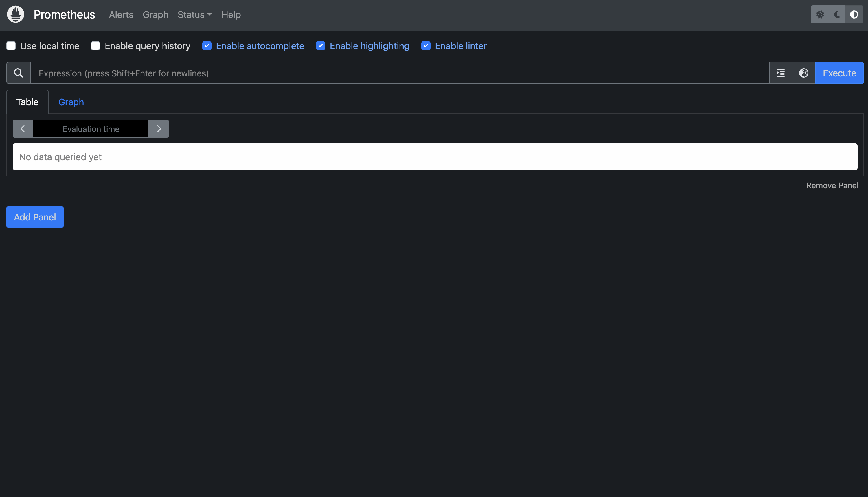This screenshot has width=868, height=497.
Task: Click the globe query options icon
Action: pyautogui.click(x=804, y=73)
